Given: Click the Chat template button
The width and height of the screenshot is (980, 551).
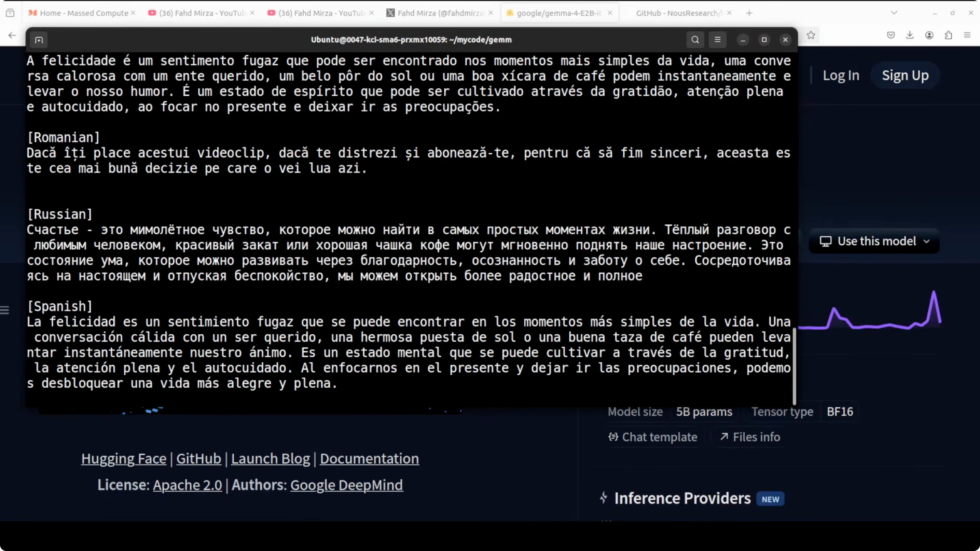Looking at the screenshot, I should 653,437.
